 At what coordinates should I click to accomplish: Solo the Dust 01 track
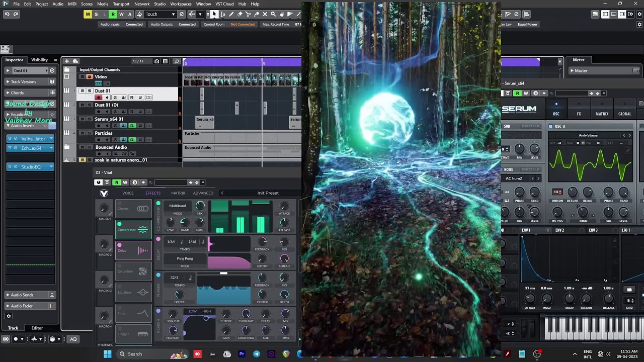click(x=90, y=91)
